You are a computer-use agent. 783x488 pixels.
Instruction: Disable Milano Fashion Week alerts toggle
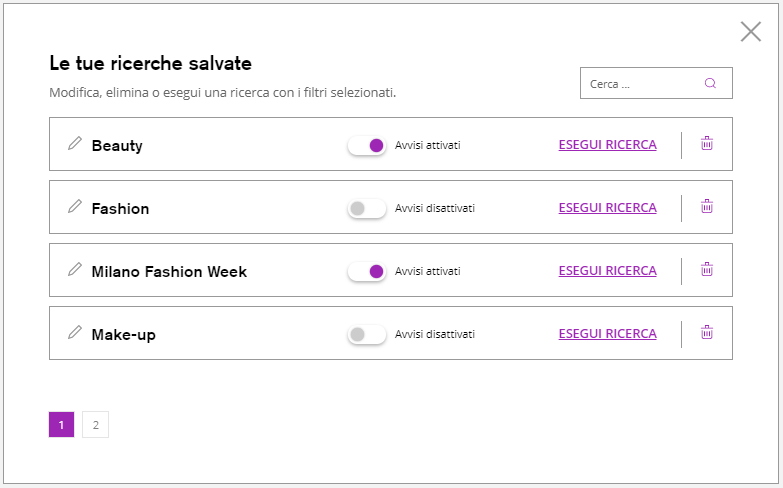(x=367, y=272)
